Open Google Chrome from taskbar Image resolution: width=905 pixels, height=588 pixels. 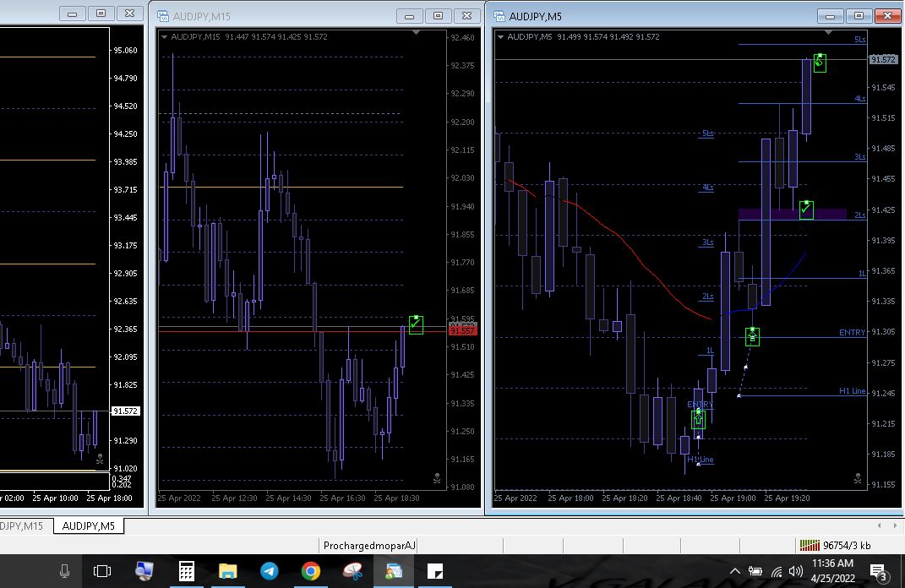[x=310, y=571]
